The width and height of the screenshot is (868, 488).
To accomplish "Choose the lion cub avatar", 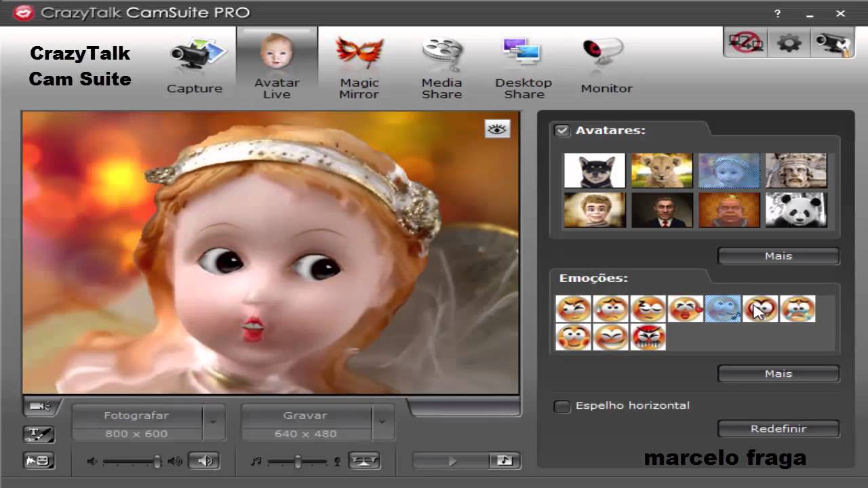I will click(x=662, y=170).
